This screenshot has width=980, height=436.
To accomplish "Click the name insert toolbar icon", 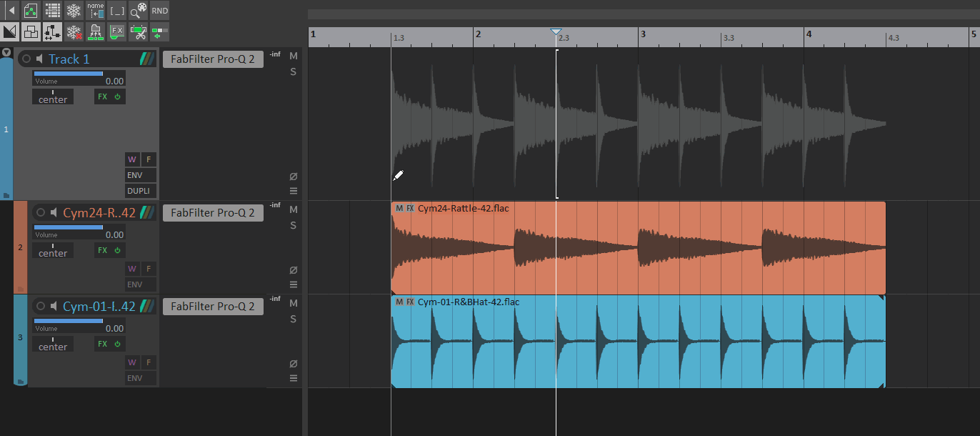I will tap(95, 10).
